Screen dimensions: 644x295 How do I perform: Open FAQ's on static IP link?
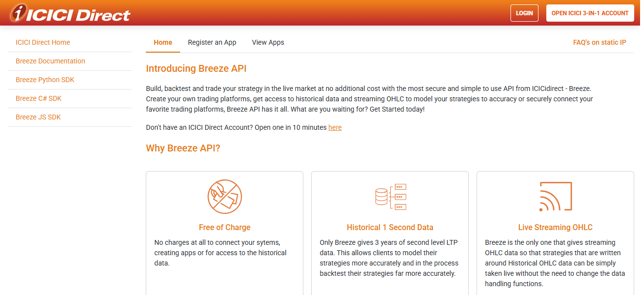point(600,42)
